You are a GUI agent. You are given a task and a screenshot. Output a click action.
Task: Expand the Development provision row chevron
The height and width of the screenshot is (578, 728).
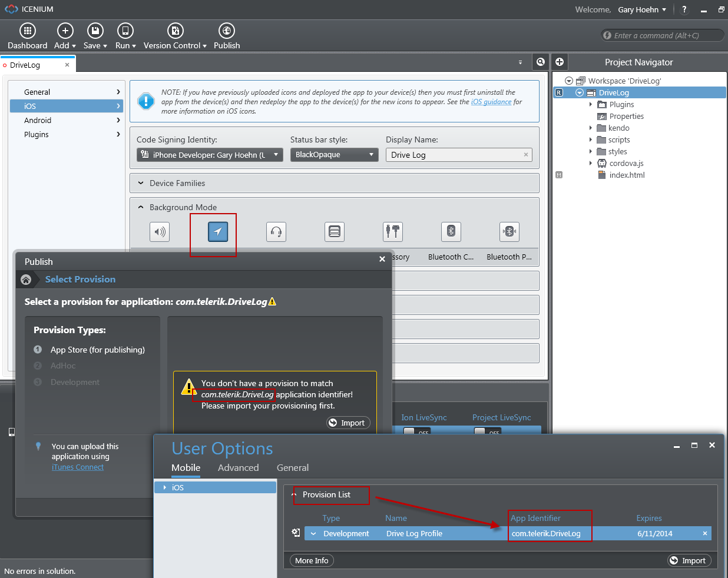click(x=313, y=533)
